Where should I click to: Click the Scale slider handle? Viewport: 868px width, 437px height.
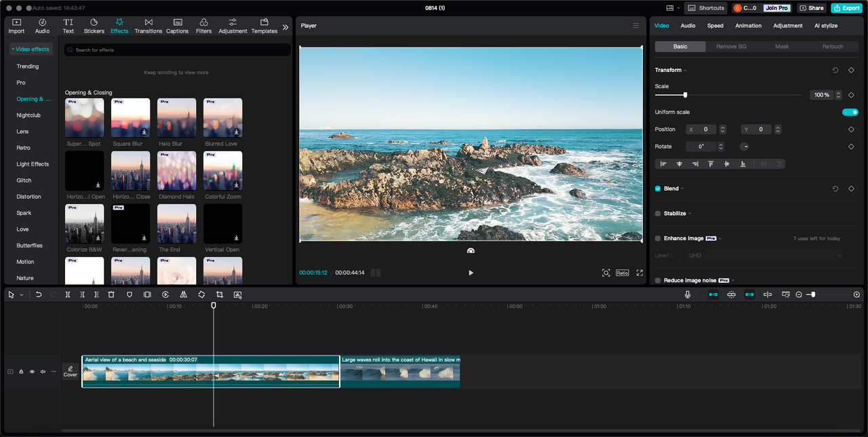pyautogui.click(x=685, y=95)
